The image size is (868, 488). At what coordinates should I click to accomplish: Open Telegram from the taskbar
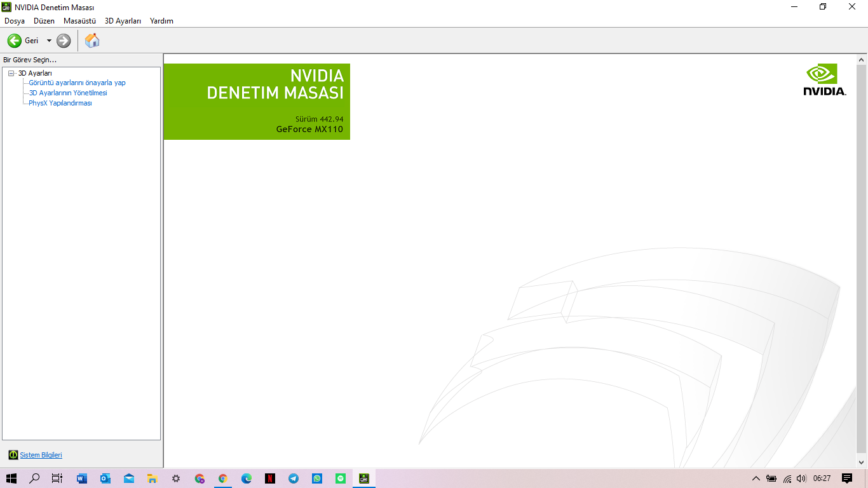(294, 478)
